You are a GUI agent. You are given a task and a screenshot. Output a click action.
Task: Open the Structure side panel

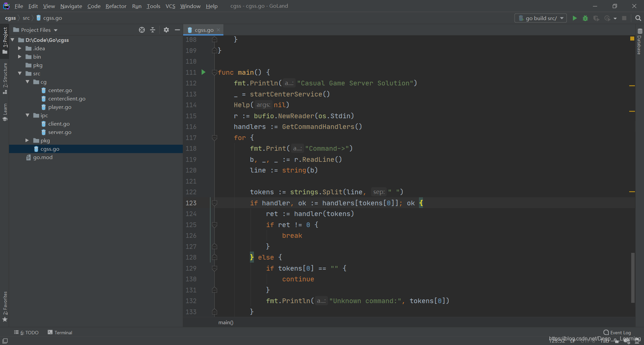click(5, 79)
